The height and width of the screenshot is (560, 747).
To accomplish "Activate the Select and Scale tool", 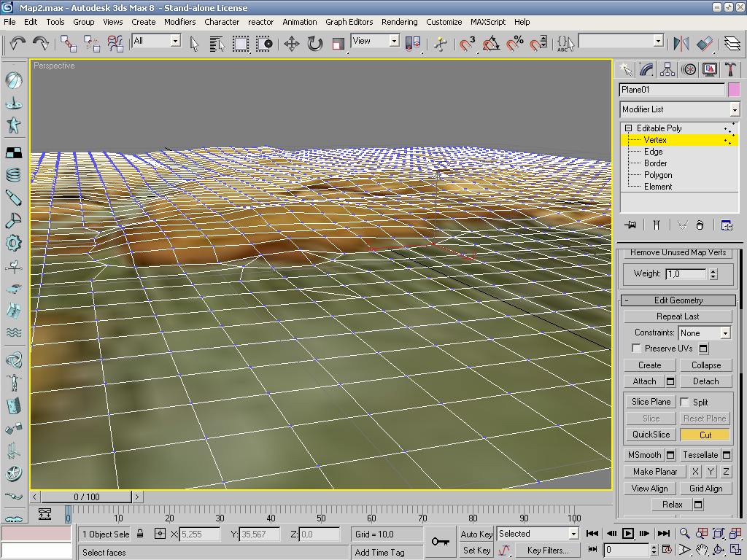I will click(338, 44).
